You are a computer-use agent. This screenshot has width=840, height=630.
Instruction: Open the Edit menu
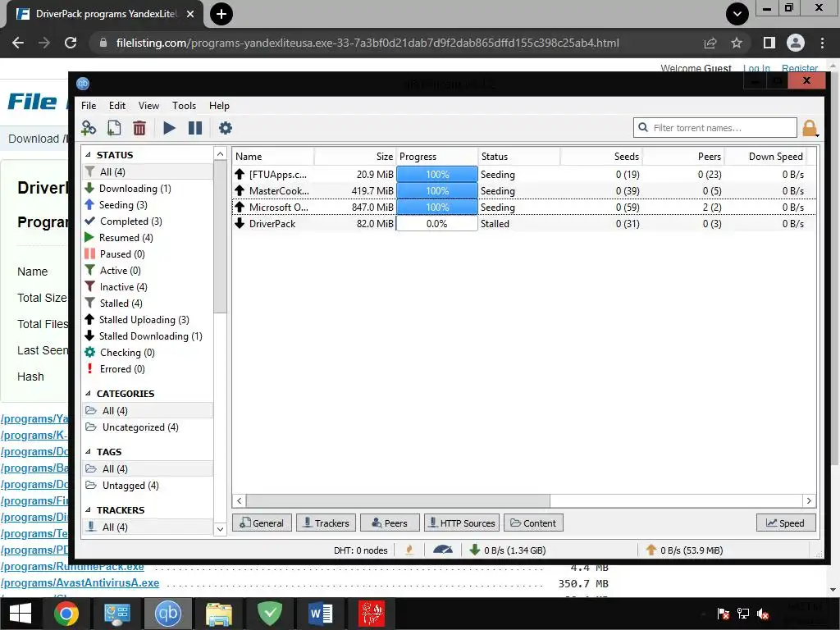(x=116, y=106)
